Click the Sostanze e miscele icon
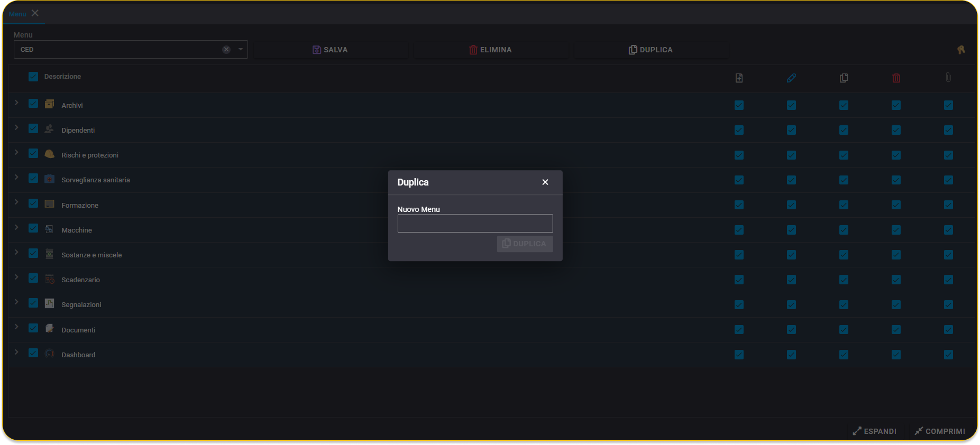980x445 pixels. pos(50,254)
